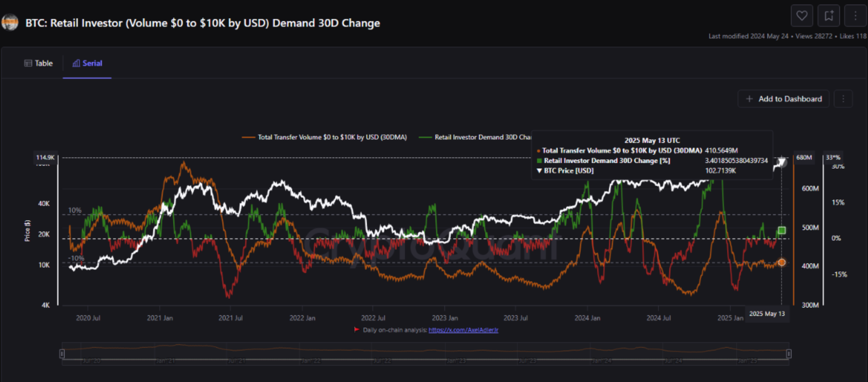
Task: Click the 114.9K price axis label
Action: (x=45, y=157)
